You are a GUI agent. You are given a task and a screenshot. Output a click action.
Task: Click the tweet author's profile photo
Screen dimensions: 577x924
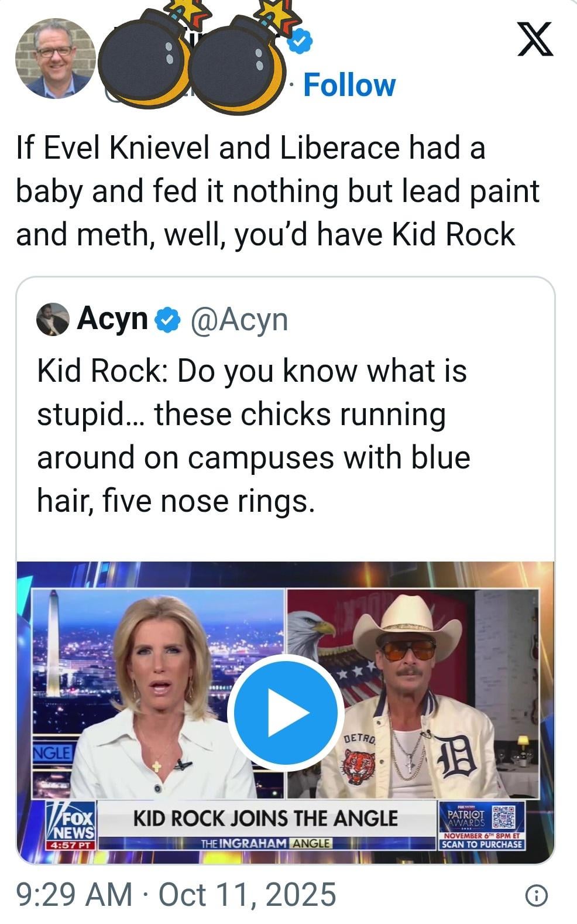55,59
